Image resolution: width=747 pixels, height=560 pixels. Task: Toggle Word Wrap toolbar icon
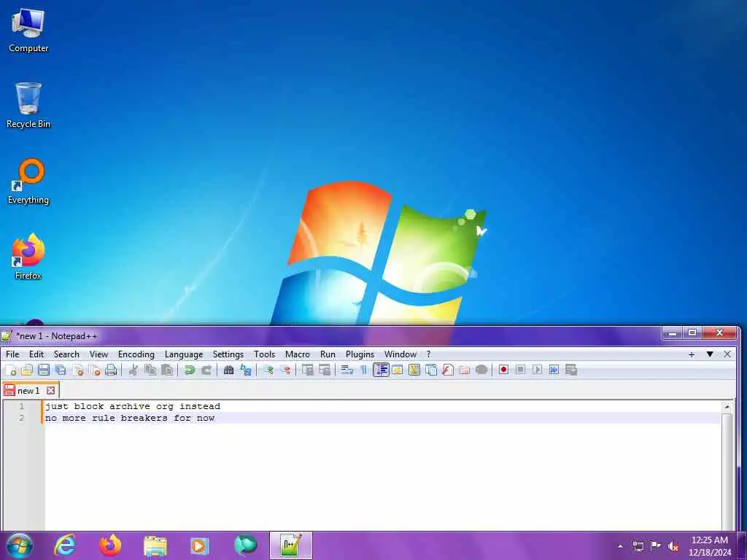click(x=347, y=370)
